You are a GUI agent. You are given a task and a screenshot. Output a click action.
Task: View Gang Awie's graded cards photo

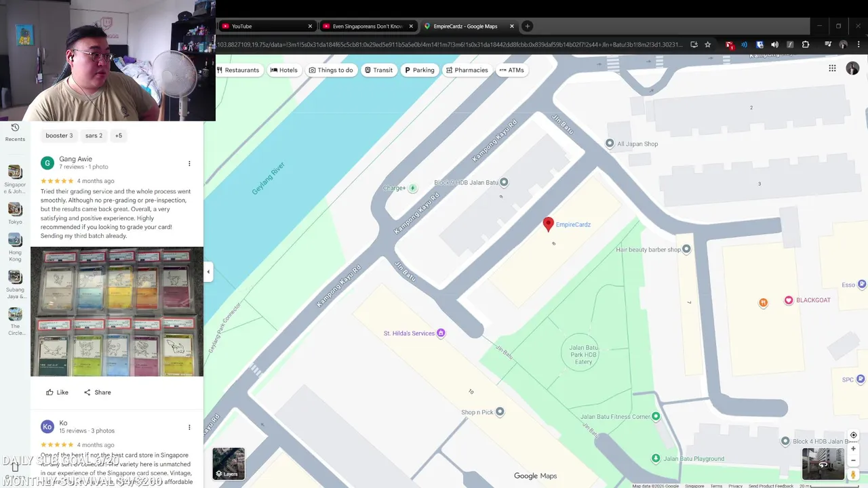point(117,311)
